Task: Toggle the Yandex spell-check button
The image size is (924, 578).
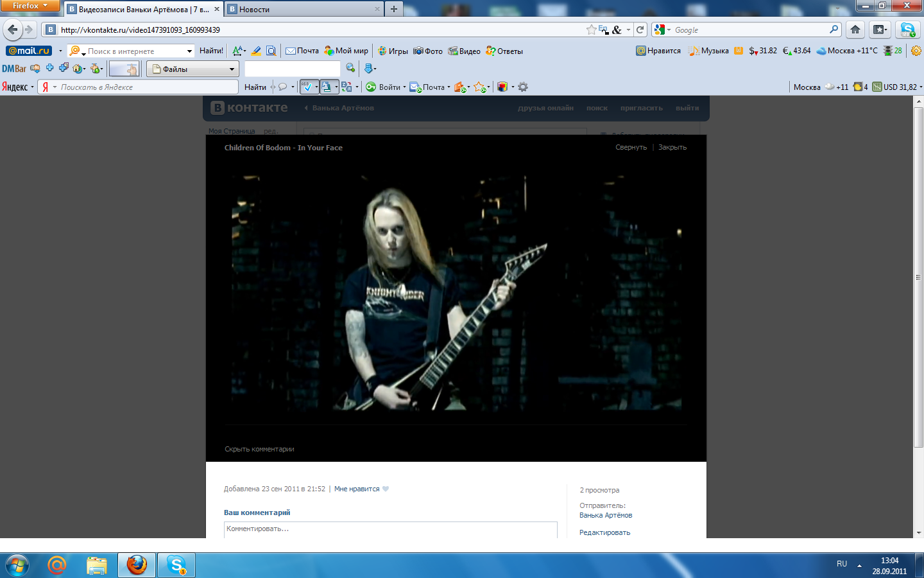Action: [309, 87]
